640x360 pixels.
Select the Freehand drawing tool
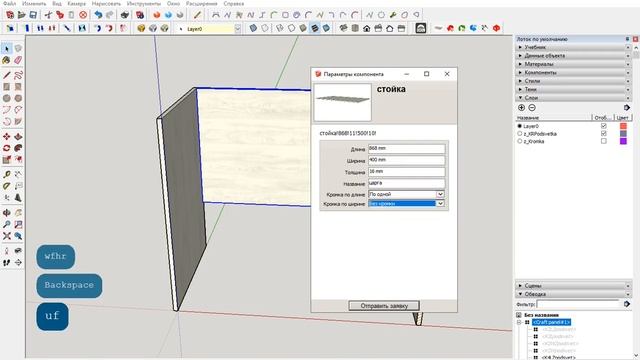coord(18,75)
